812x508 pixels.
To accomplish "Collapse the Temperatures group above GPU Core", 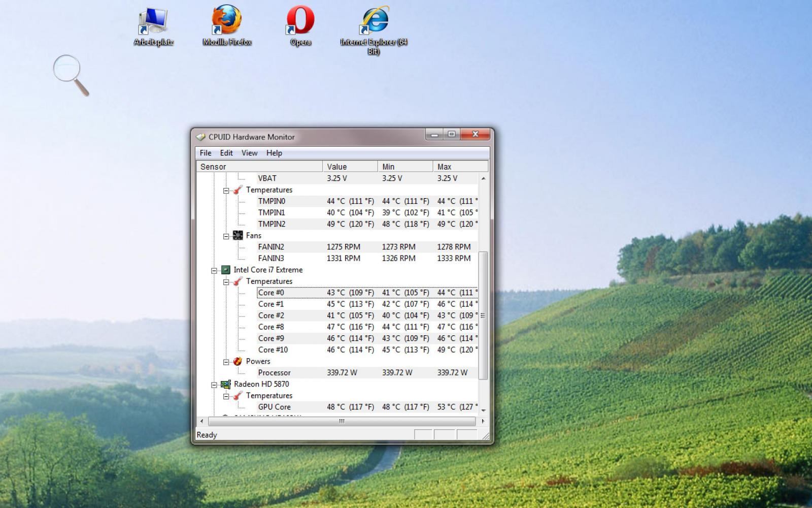I will click(x=226, y=397).
